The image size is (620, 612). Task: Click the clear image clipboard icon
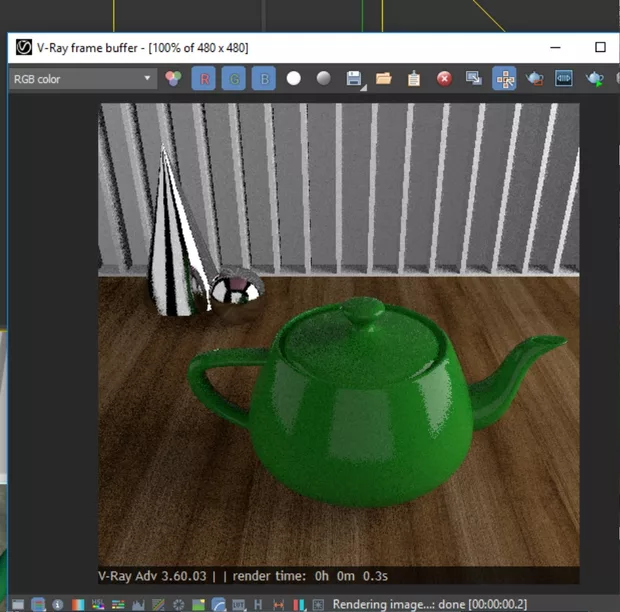pos(414,79)
